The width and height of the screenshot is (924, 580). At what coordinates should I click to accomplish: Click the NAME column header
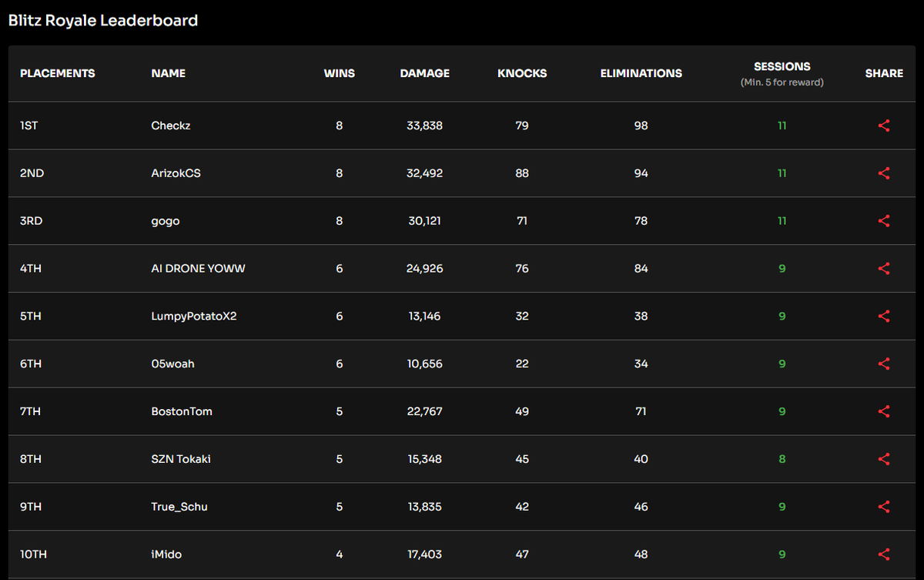click(169, 73)
